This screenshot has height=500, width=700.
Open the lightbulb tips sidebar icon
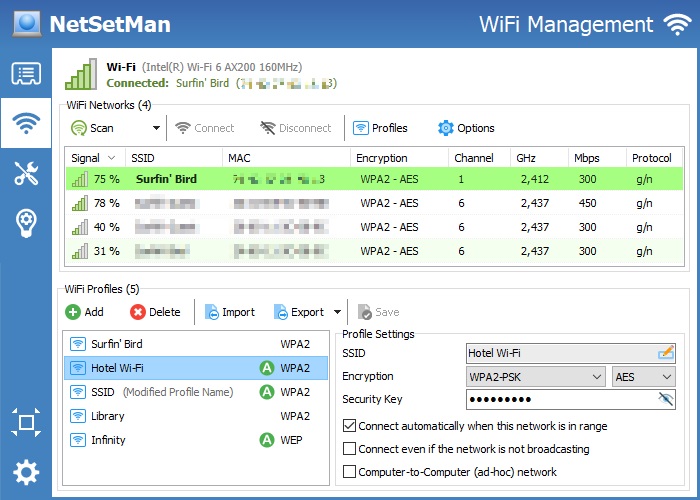[x=26, y=222]
